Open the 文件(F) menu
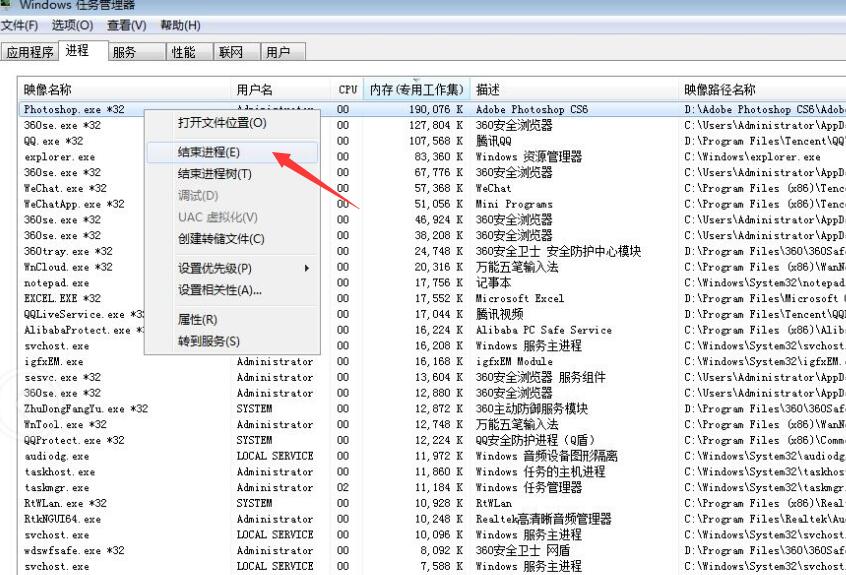 click(x=19, y=25)
